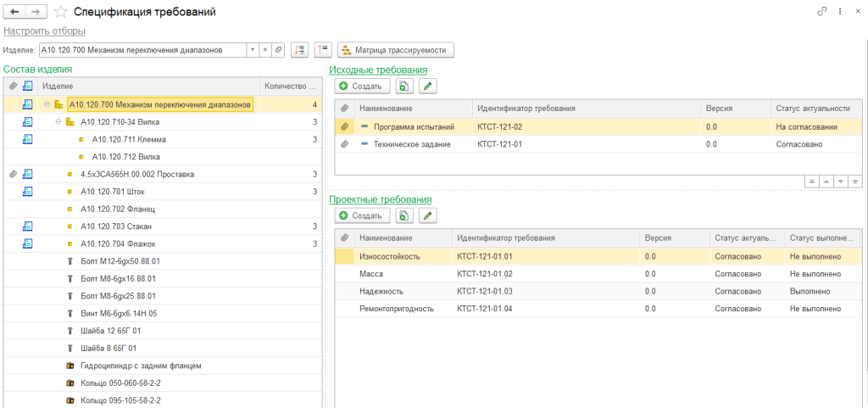868x408 pixels.
Task: Click the collapse all levels tree icon
Action: coord(322,50)
